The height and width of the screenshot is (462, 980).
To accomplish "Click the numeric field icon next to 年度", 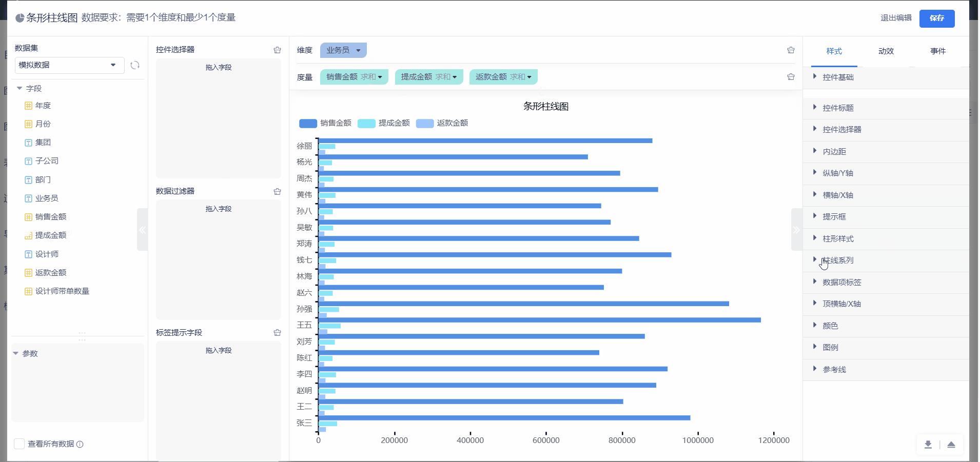I will tap(28, 106).
